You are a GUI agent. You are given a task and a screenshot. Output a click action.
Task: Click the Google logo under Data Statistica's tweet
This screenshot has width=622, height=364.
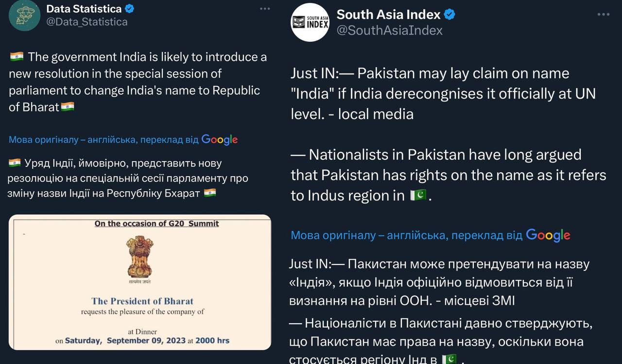point(219,140)
